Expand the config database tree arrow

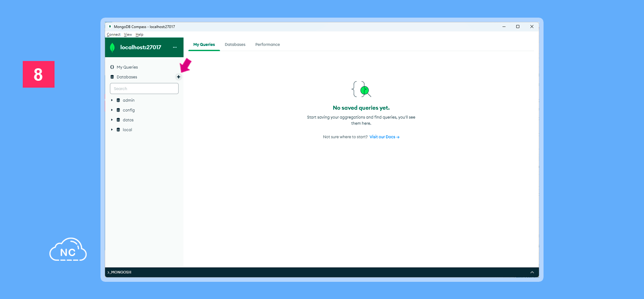[x=112, y=110]
